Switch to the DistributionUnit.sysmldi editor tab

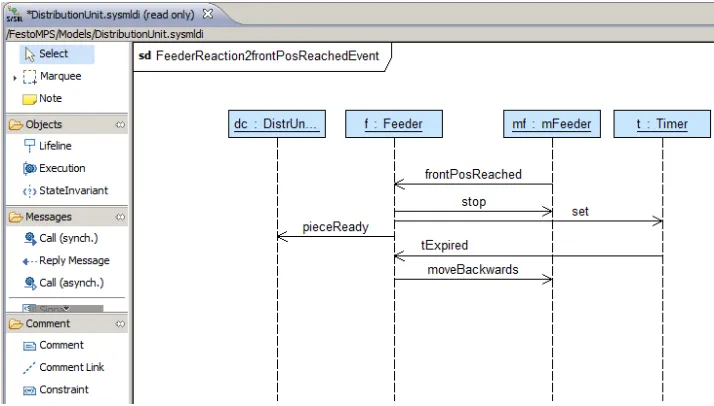point(110,15)
